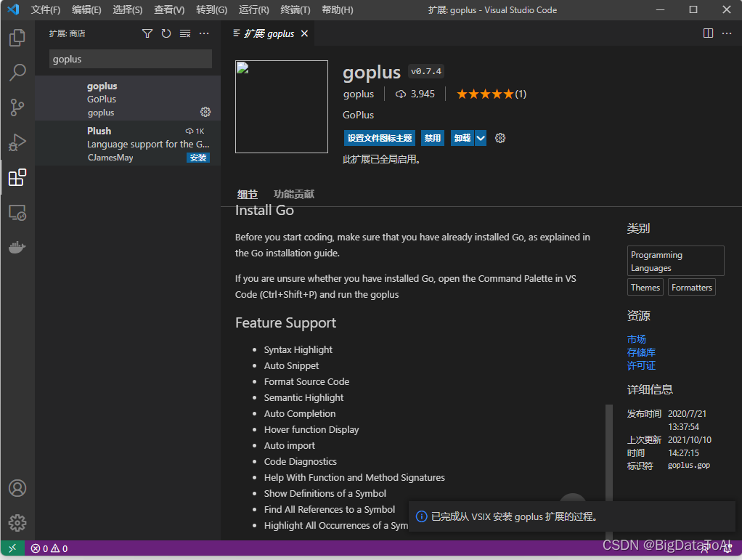Image resolution: width=742 pixels, height=560 pixels.
Task: Click the goplus.gop identifier text
Action: [x=688, y=466]
